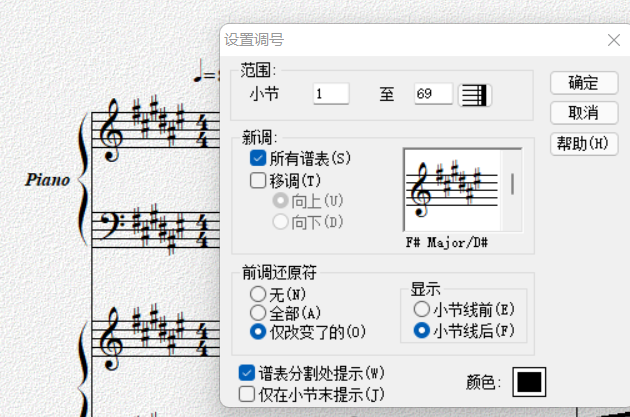The image size is (630, 417).
Task: Confirm with the 确定 button
Action: click(x=584, y=83)
